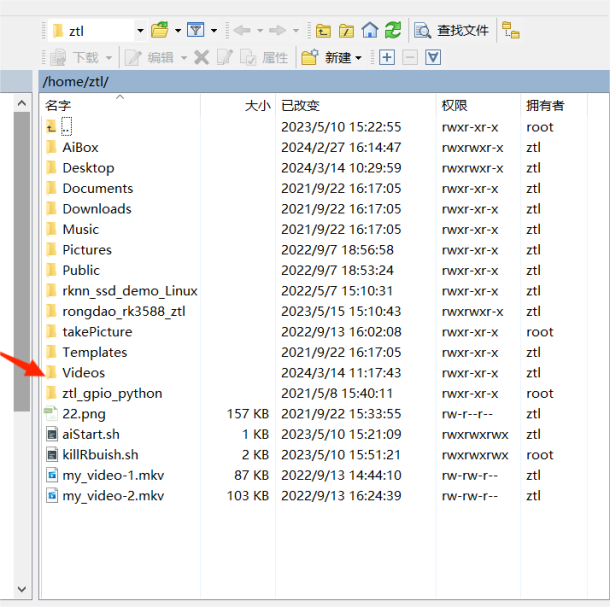Expand the 下载 dropdown arrow
The height and width of the screenshot is (608, 610).
(109, 58)
